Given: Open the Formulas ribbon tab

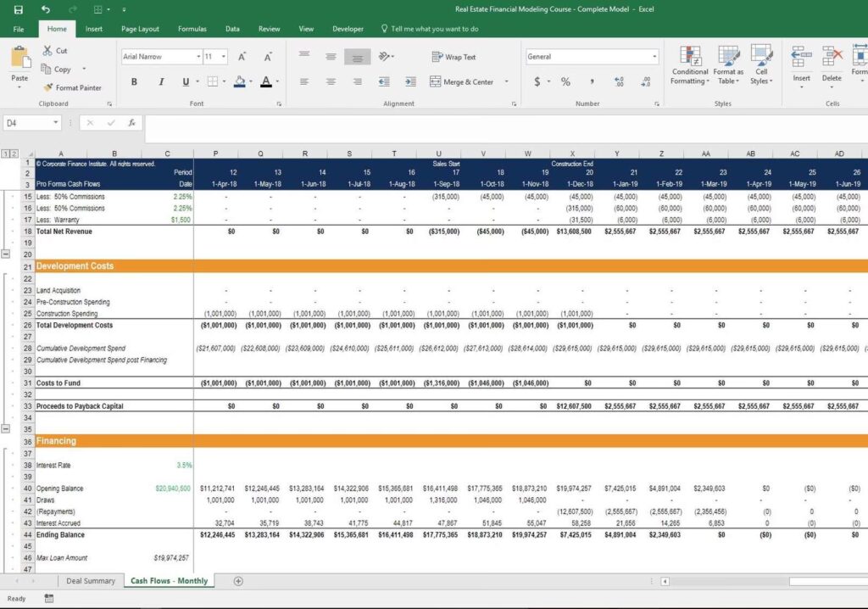Looking at the screenshot, I should coord(192,29).
